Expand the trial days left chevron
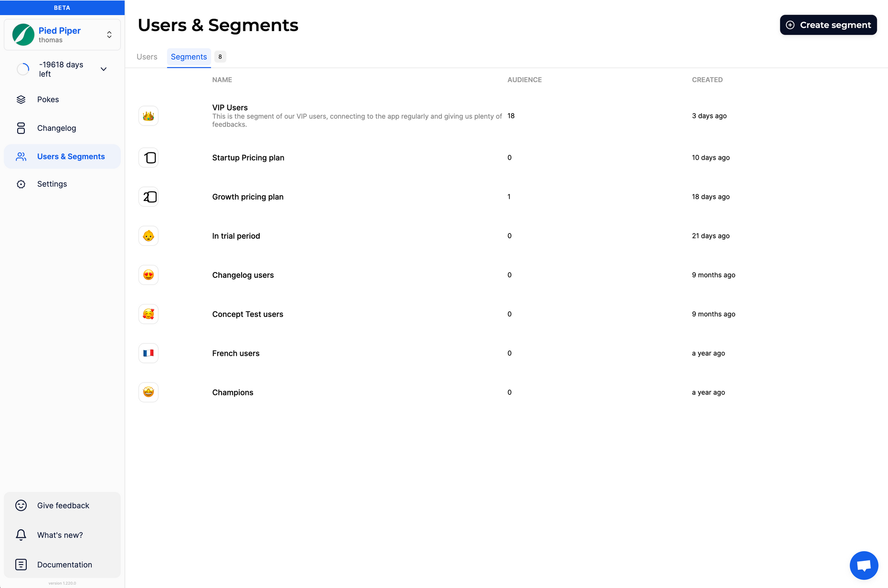The image size is (888, 588). [x=103, y=69]
